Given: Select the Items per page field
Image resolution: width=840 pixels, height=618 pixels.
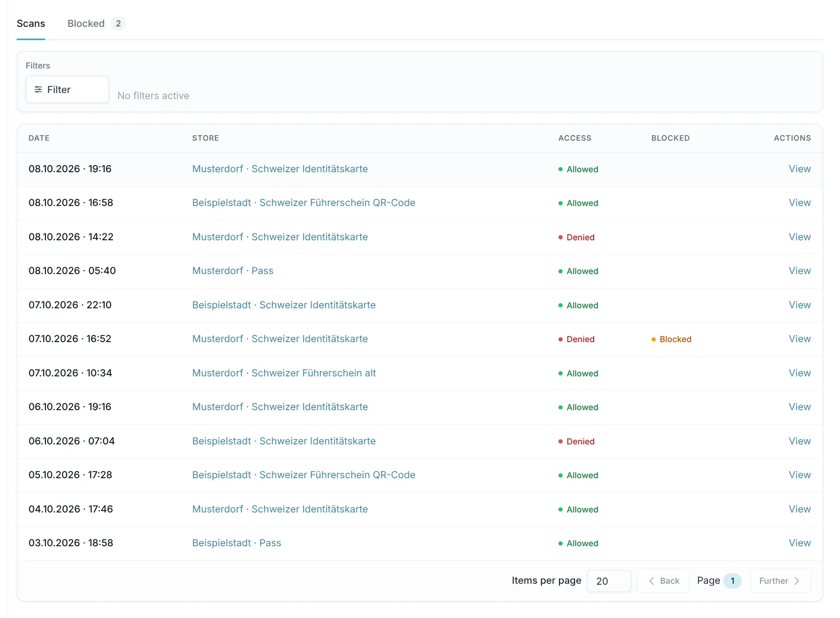Looking at the screenshot, I should (x=609, y=581).
